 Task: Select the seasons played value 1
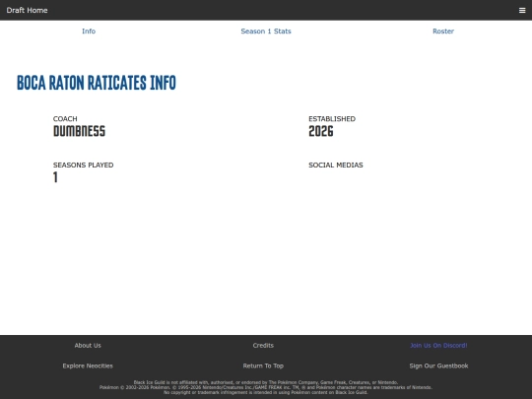[55, 177]
